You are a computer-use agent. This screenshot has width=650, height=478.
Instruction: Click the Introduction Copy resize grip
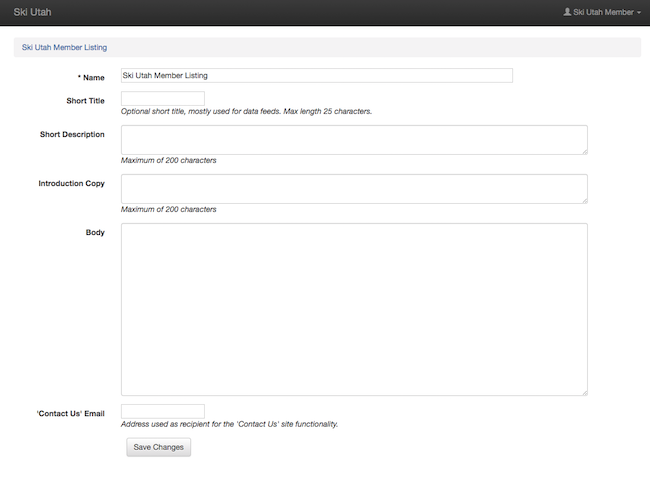pyautogui.click(x=583, y=199)
